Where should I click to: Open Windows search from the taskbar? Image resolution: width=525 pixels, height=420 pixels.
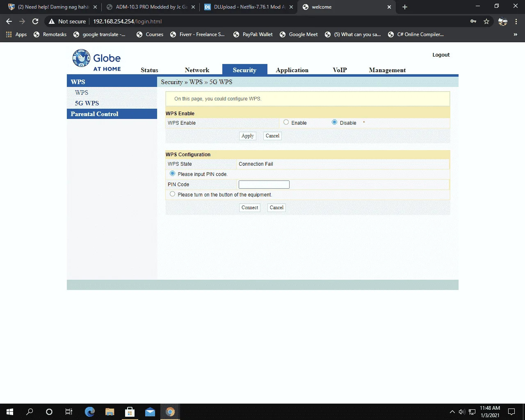[30, 412]
